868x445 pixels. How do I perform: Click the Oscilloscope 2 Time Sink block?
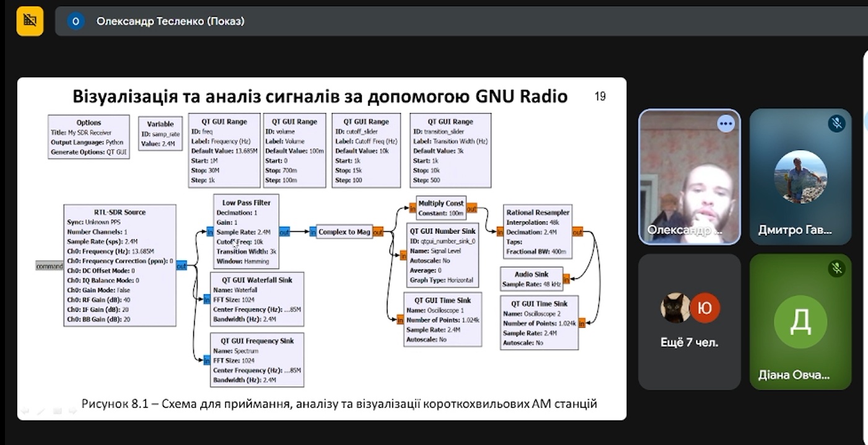point(539,322)
